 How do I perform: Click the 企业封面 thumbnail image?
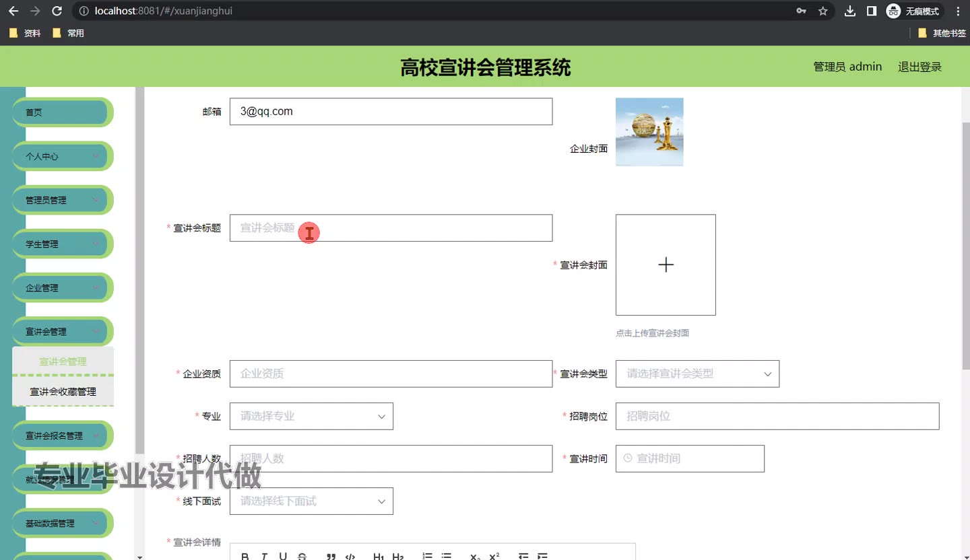click(x=649, y=132)
